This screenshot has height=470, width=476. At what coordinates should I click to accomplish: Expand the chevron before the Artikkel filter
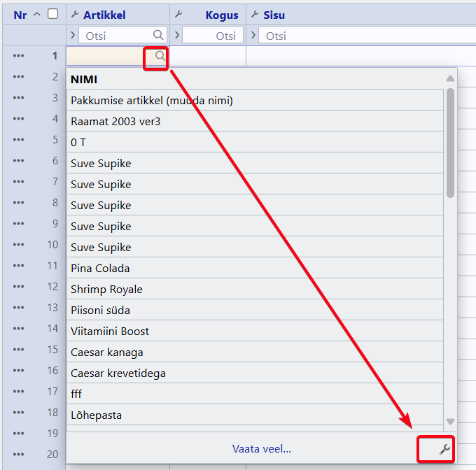(x=73, y=35)
